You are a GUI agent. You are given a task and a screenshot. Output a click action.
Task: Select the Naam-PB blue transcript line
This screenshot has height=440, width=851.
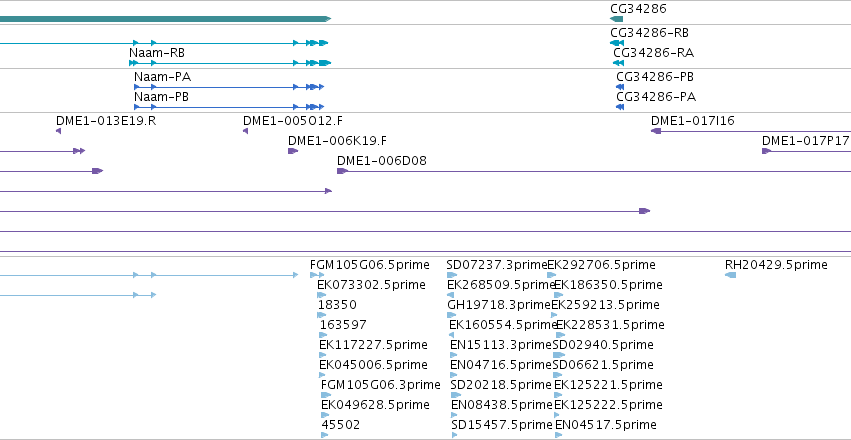click(229, 107)
